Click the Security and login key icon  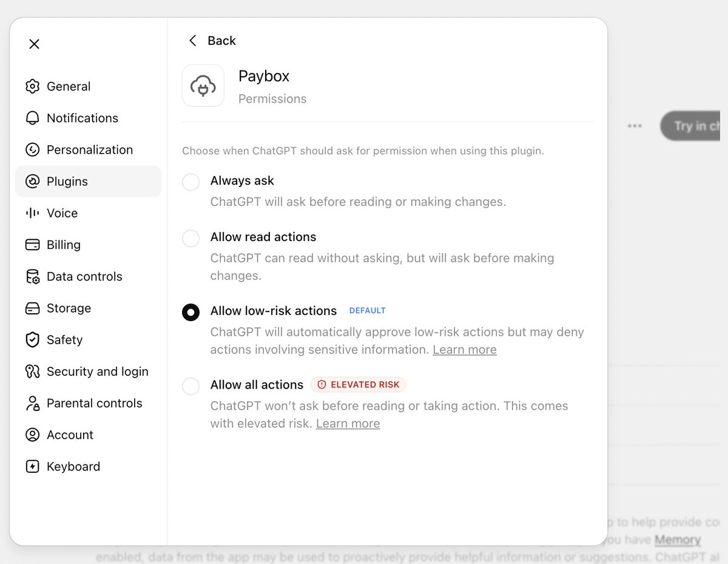[32, 371]
